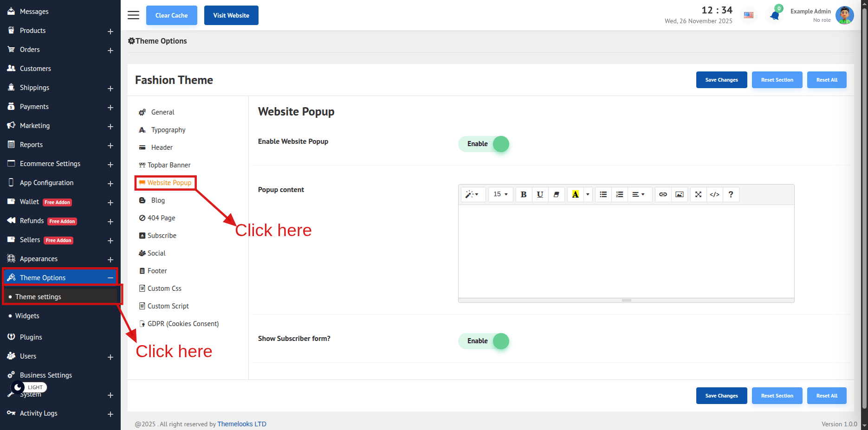This screenshot has width=868, height=430.
Task: Click inside the Popup content text area
Action: [x=626, y=251]
